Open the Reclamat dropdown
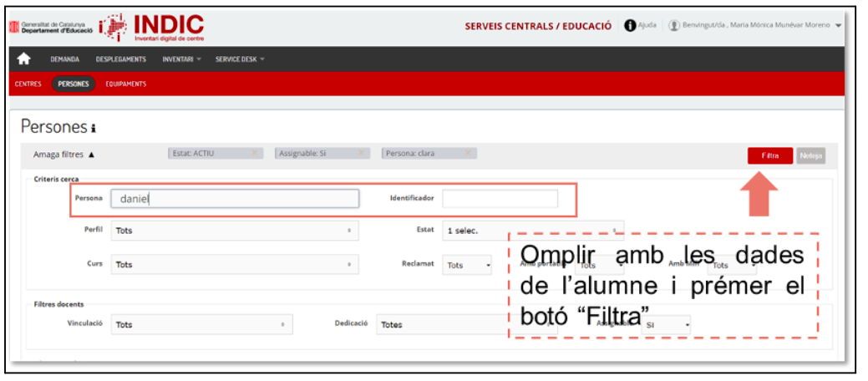The height and width of the screenshot is (381, 868). click(467, 266)
